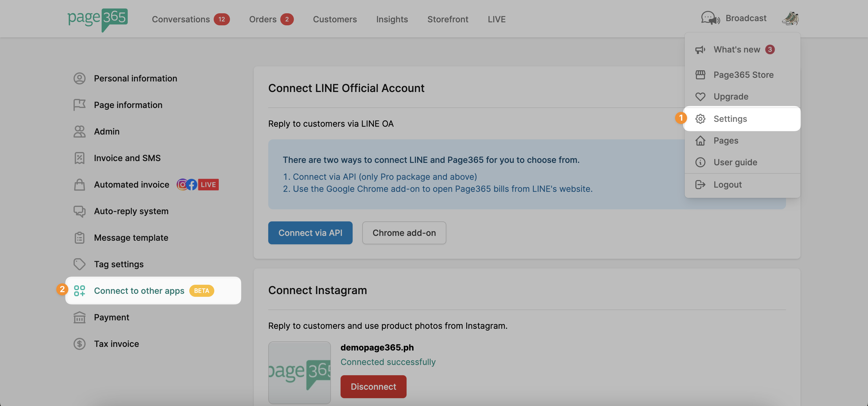Click the Connect to other apps grid icon
The image size is (868, 406).
coord(80,291)
